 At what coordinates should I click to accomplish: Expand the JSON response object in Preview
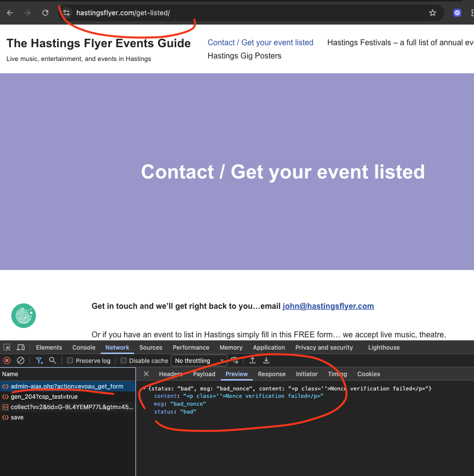(x=145, y=388)
